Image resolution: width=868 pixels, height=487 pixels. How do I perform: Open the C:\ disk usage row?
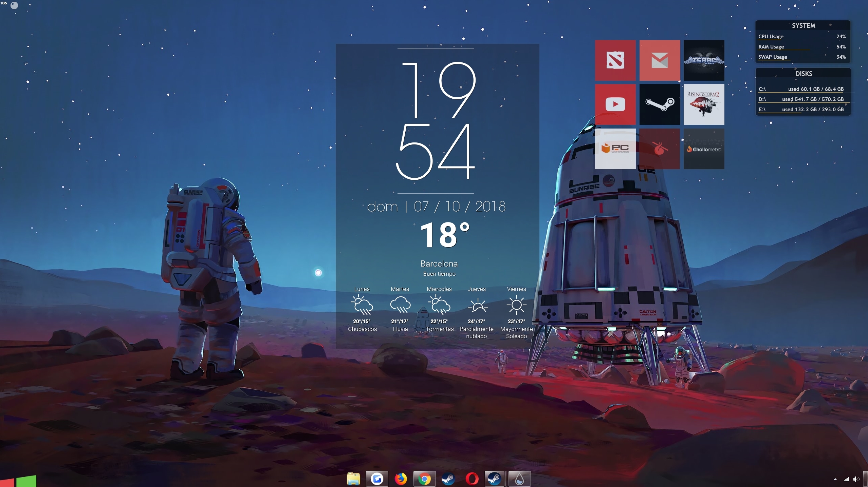pyautogui.click(x=801, y=89)
